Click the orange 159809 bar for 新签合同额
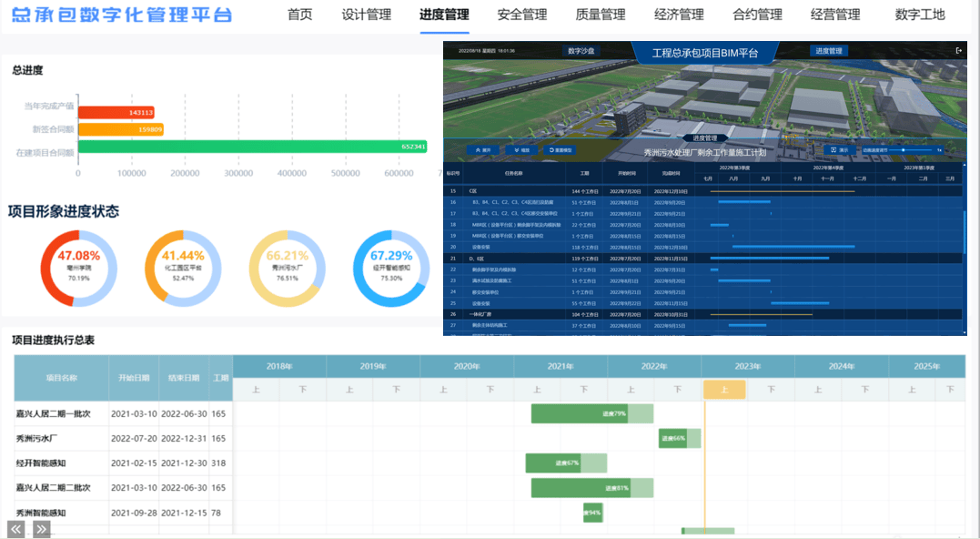Viewport: 980px width, 539px height. point(121,129)
